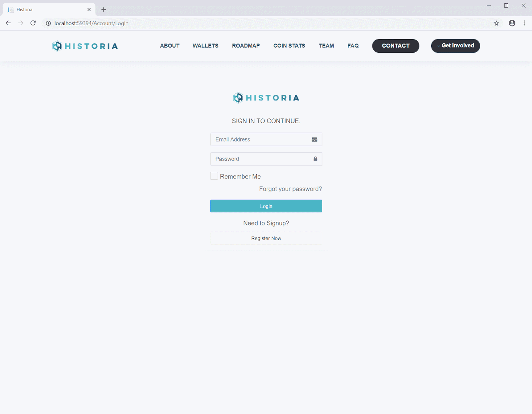This screenshot has width=532, height=414.
Task: Go to the About menu item
Action: (x=170, y=46)
